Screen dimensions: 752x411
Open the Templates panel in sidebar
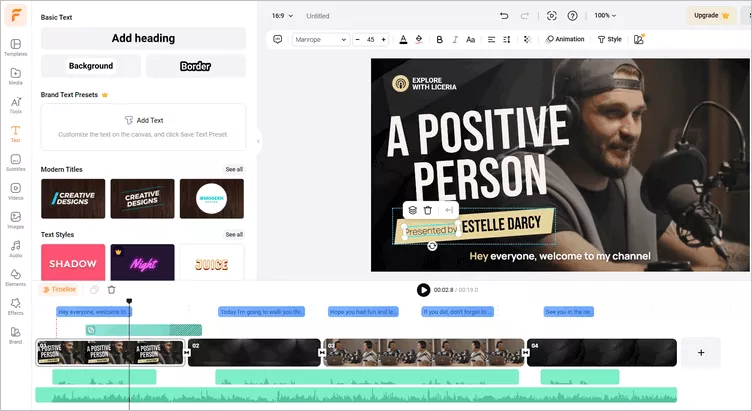point(15,48)
